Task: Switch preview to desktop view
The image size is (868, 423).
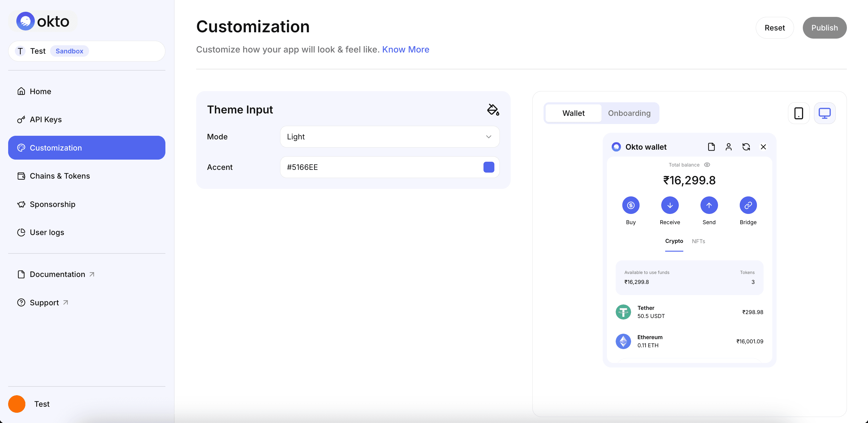Action: tap(825, 113)
